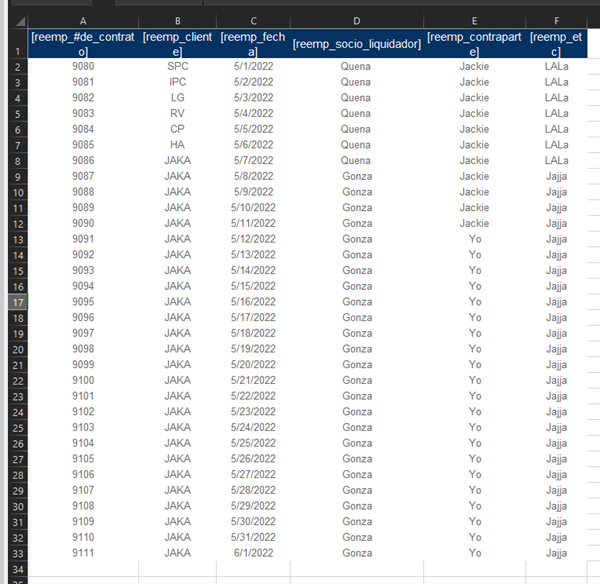Select cell containing contract 9111
This screenshot has height=584, width=600.
pyautogui.click(x=83, y=553)
